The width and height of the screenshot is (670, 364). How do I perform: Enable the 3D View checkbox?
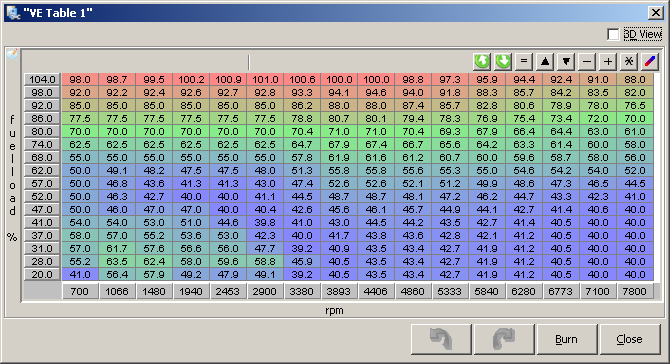(613, 34)
